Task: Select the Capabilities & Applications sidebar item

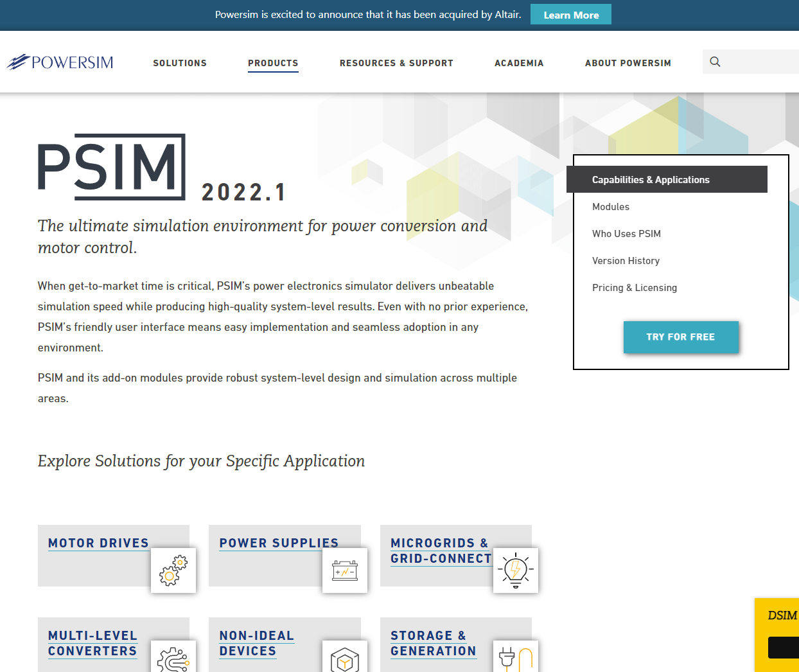Action: click(667, 179)
